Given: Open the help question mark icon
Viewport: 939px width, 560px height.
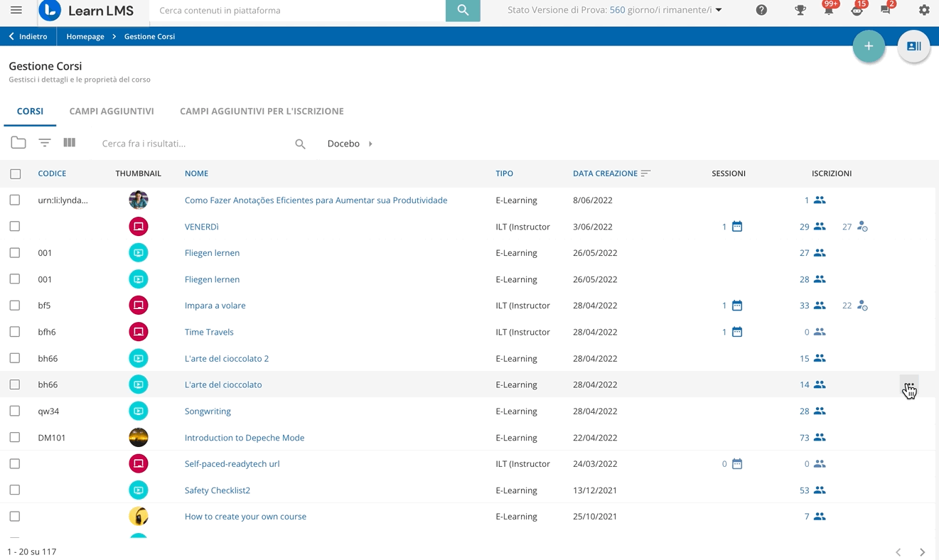Looking at the screenshot, I should [761, 10].
